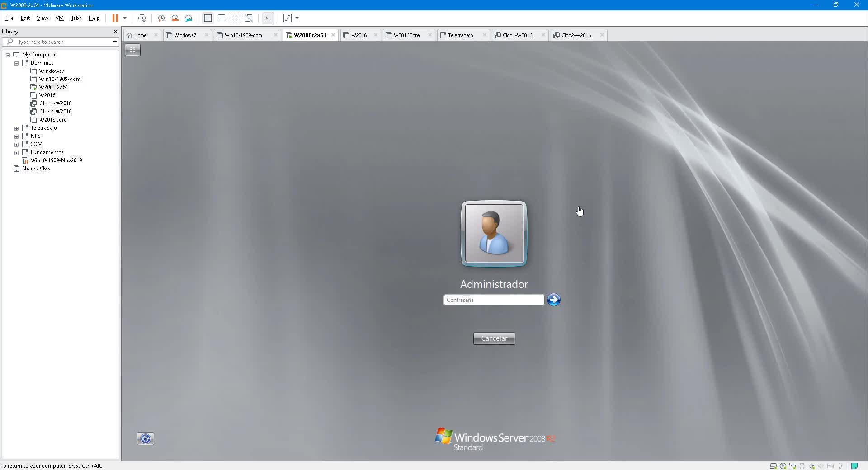Restore down the VMware Workstation window
Screen dimensions: 868x470
(836, 5)
